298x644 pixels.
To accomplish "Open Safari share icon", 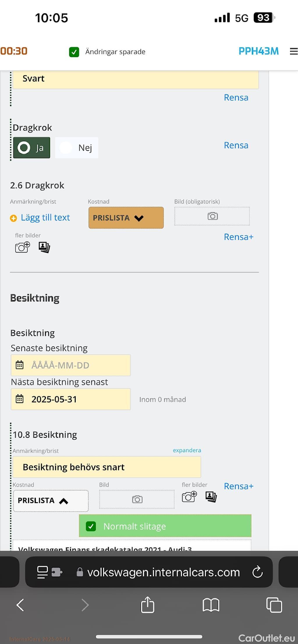I will (147, 605).
